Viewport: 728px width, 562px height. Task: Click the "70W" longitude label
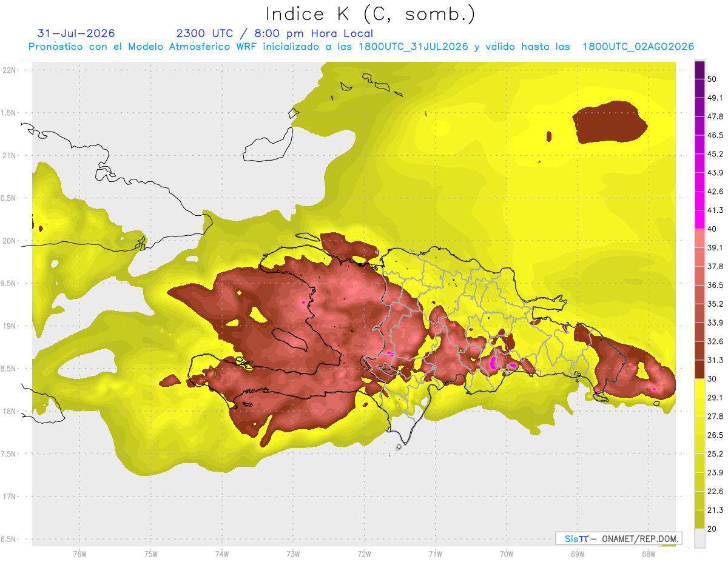(x=506, y=554)
